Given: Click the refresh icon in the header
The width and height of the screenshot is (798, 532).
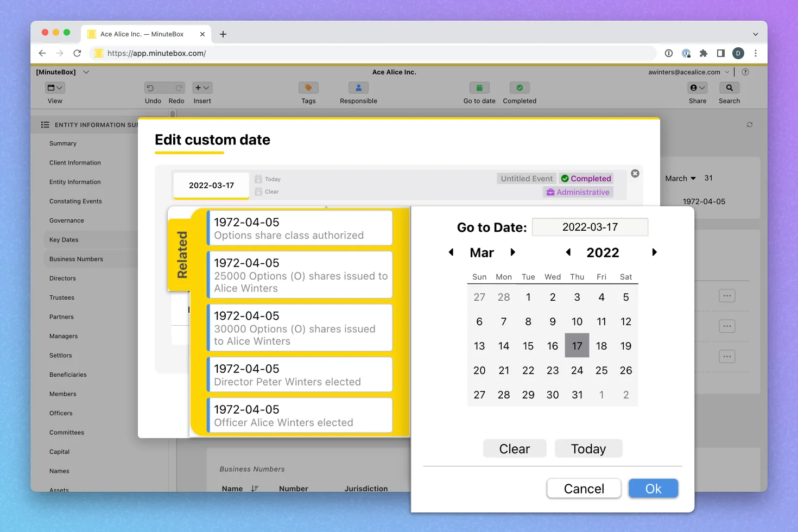Looking at the screenshot, I should pos(750,125).
